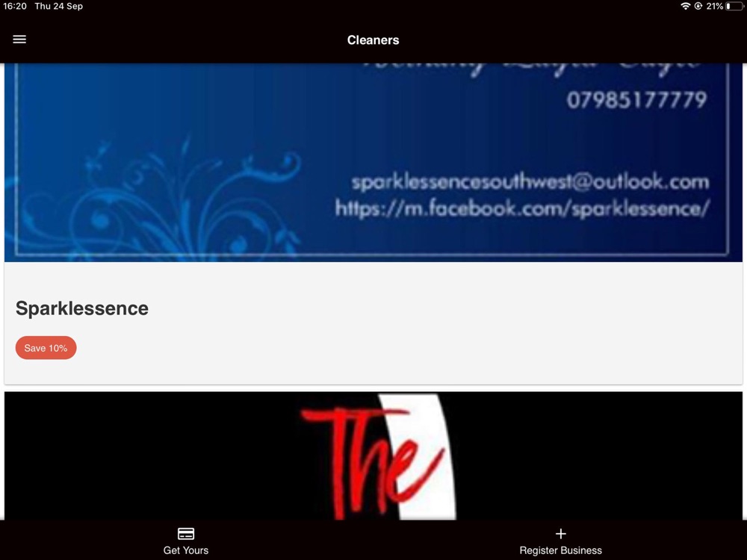The width and height of the screenshot is (747, 560).
Task: Tap the Cleaners page title
Action: (373, 40)
